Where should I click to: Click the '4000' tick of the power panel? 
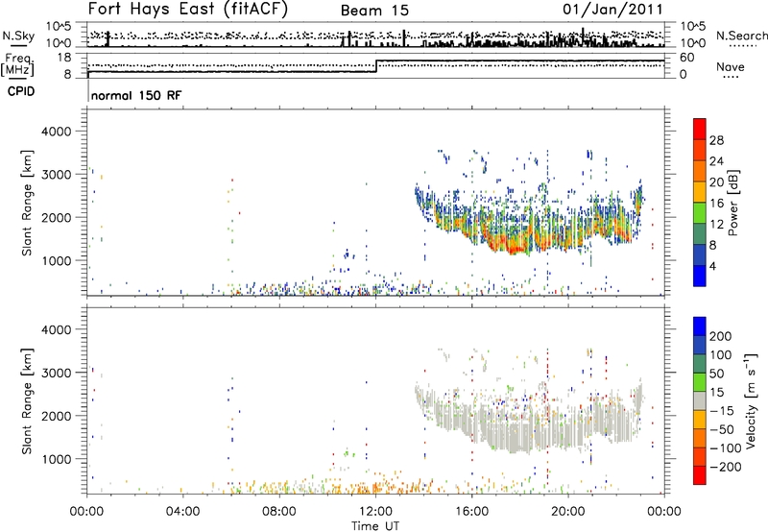tap(56, 132)
